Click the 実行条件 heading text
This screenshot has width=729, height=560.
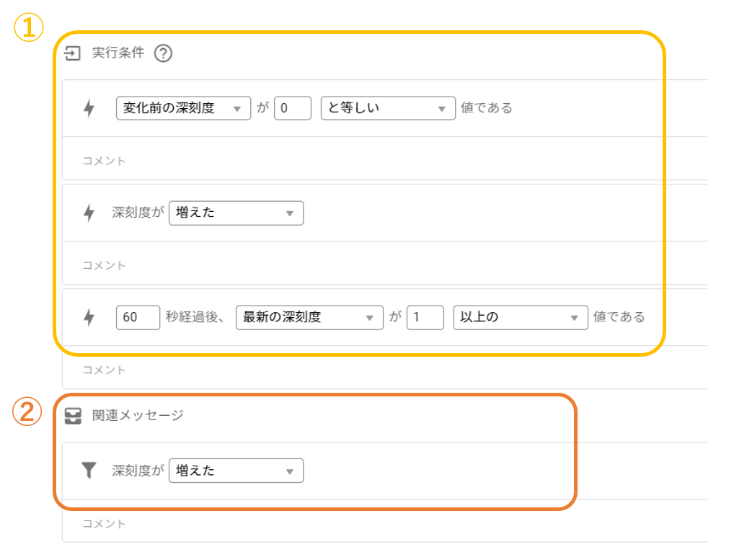coord(118,53)
